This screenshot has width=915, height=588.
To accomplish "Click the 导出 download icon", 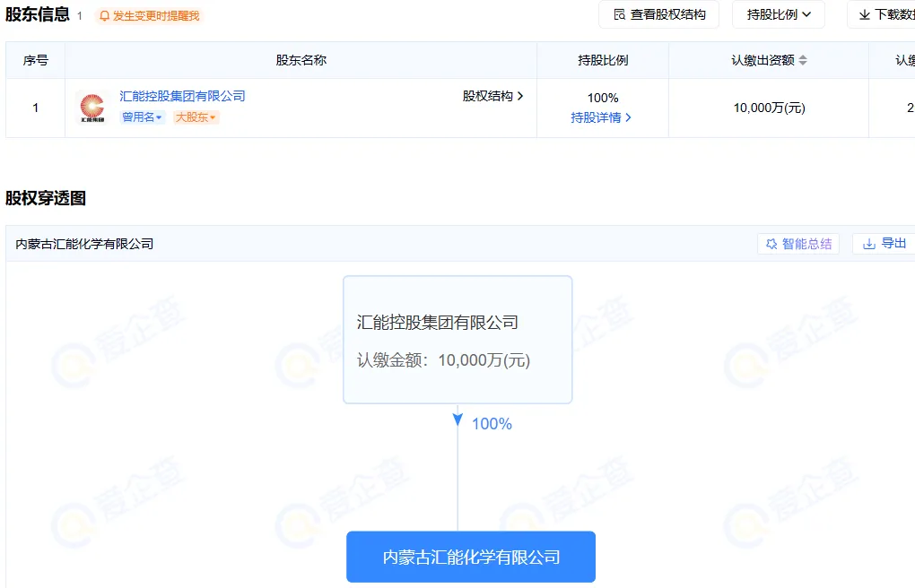I will pyautogui.click(x=869, y=244).
